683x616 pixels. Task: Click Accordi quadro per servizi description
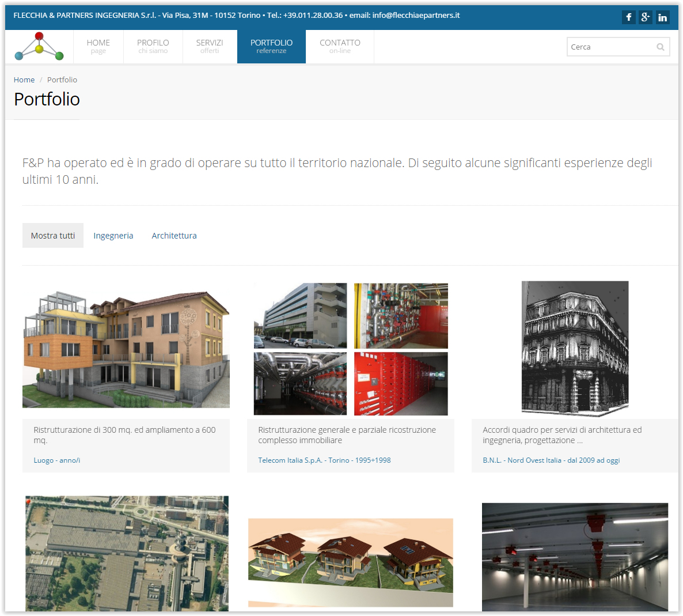coord(562,435)
